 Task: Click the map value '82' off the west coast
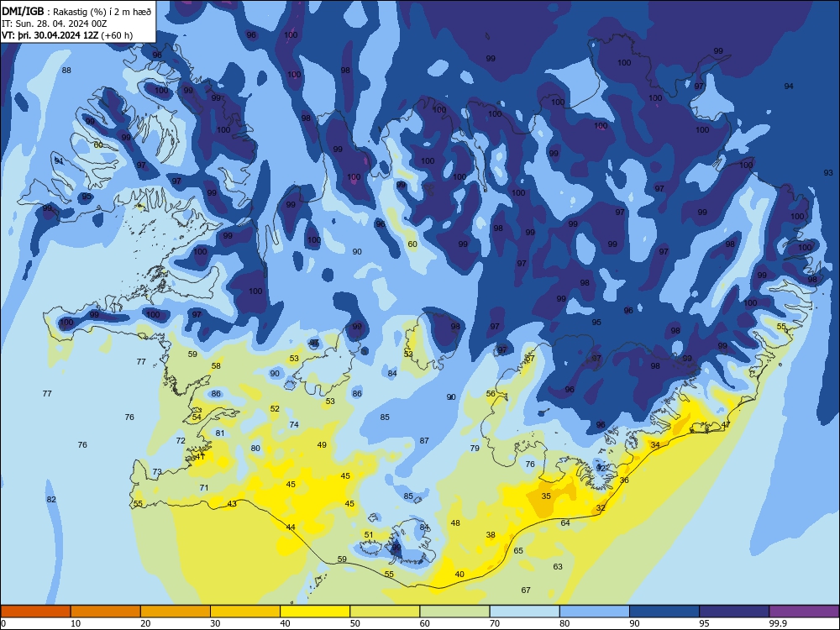tap(51, 499)
